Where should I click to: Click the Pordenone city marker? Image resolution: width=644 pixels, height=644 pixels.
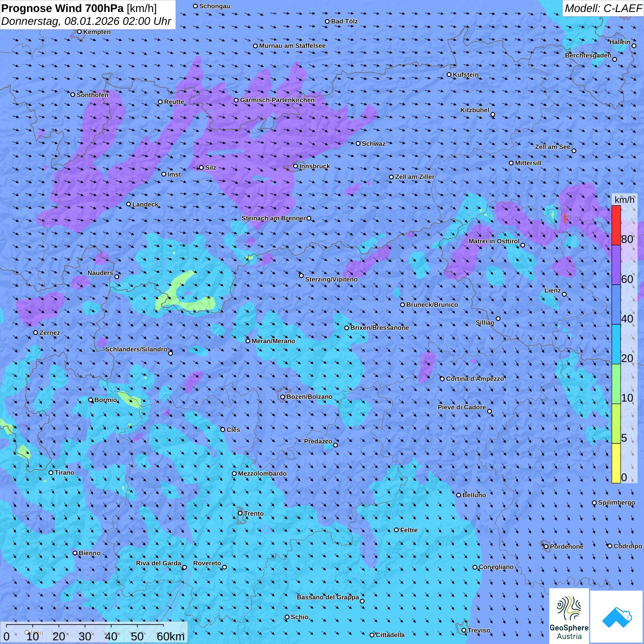click(546, 546)
